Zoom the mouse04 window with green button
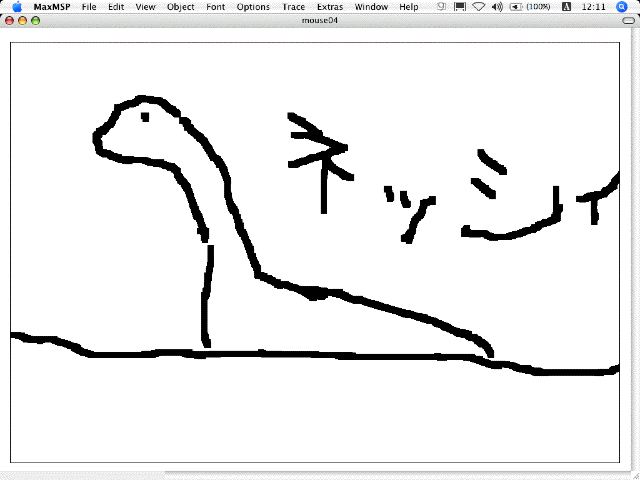Screen dimensions: 640x480 [x=36, y=20]
